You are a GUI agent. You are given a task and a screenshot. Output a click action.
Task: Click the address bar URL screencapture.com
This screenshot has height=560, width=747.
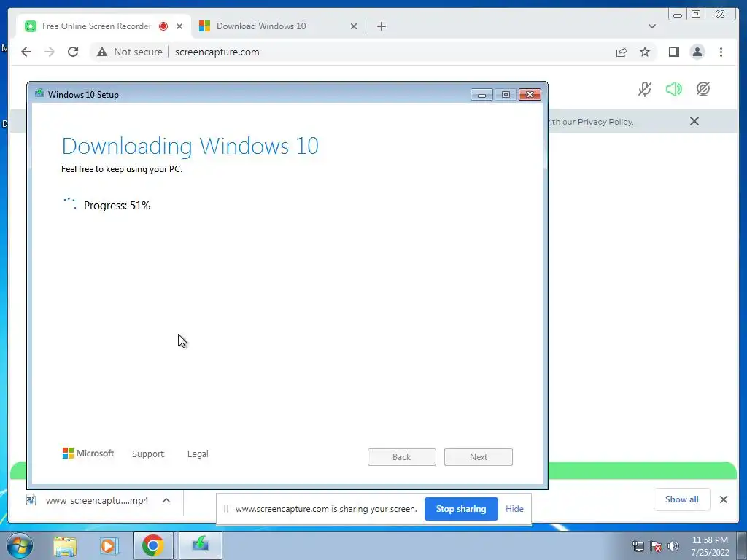point(217,52)
